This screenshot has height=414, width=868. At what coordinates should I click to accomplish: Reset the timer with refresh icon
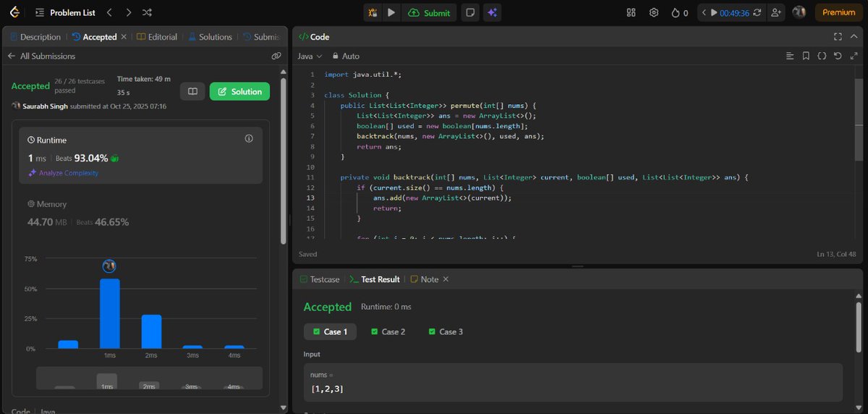point(757,13)
